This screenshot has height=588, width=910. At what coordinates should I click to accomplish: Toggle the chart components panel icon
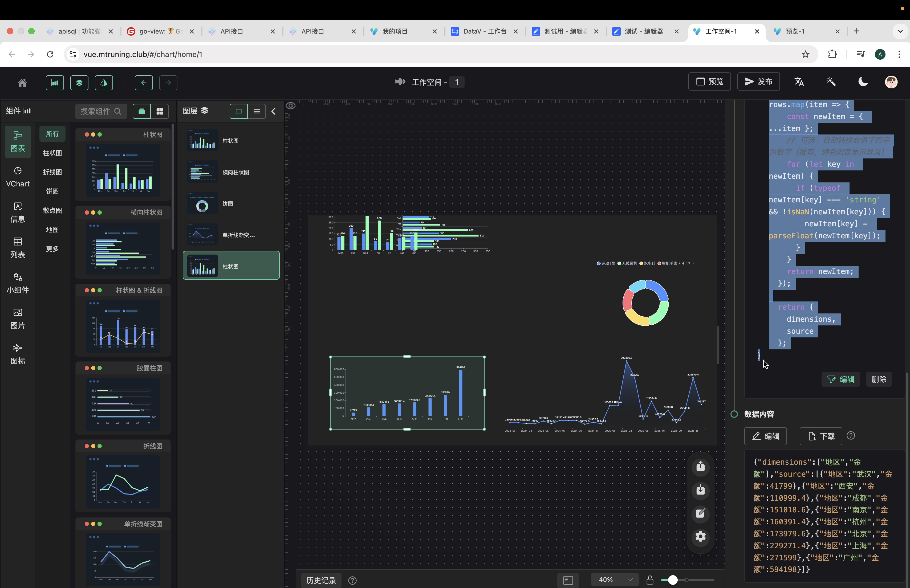(x=55, y=83)
